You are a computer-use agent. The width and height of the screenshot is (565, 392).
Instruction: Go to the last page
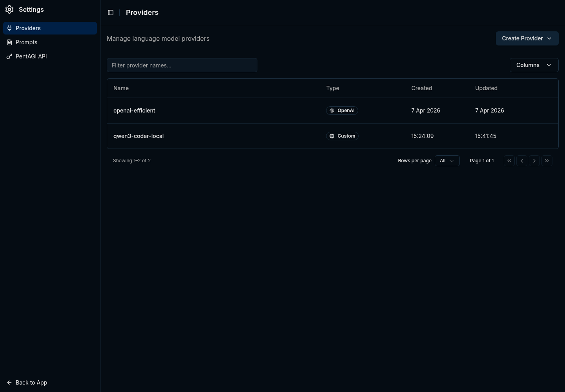pos(547,161)
